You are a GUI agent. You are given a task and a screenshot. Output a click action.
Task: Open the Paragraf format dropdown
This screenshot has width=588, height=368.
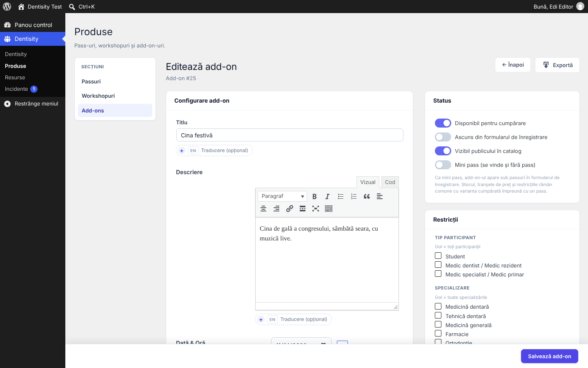[x=282, y=196]
